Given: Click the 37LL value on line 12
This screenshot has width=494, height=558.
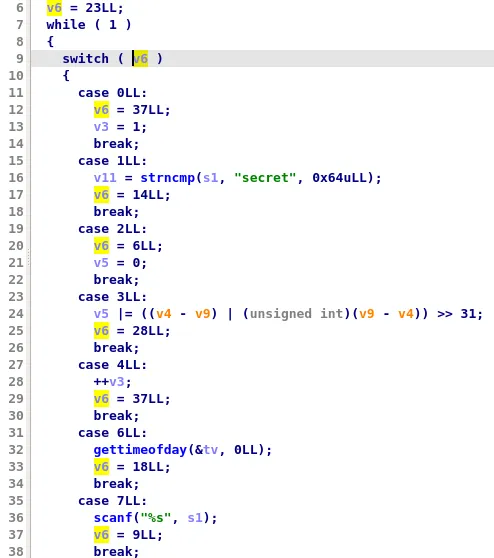Looking at the screenshot, I should (148, 110).
